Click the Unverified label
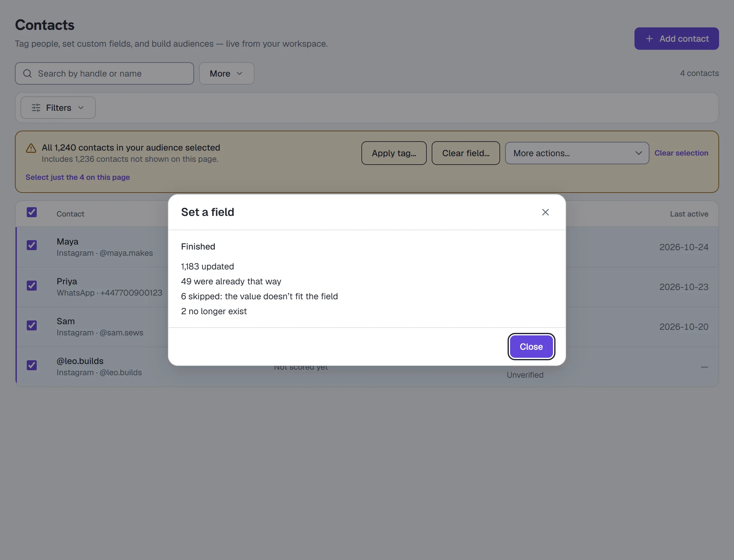Image resolution: width=734 pixels, height=560 pixels. point(525,375)
